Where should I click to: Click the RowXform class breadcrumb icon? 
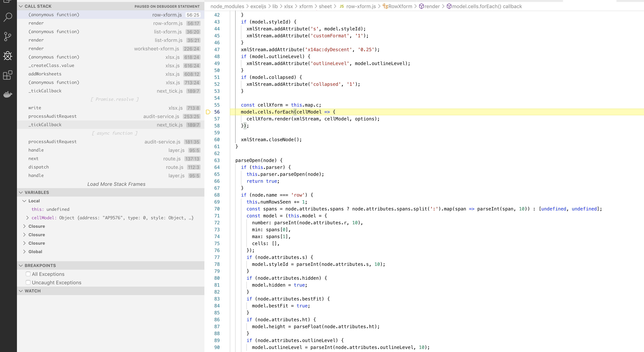click(x=385, y=6)
